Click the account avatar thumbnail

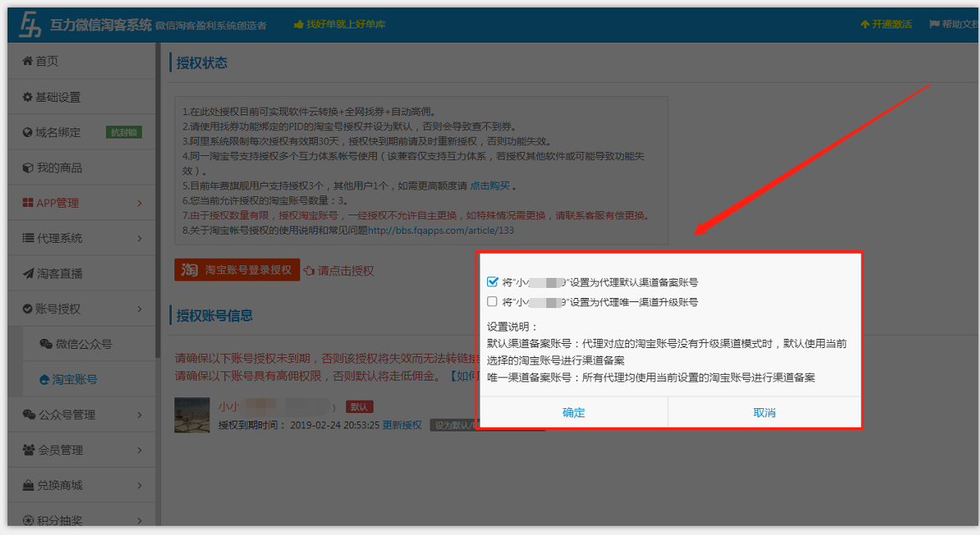click(x=192, y=416)
